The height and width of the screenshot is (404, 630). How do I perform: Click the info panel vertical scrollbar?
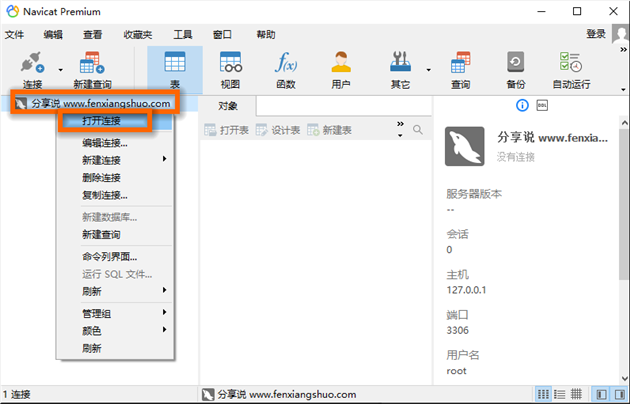tap(624, 204)
